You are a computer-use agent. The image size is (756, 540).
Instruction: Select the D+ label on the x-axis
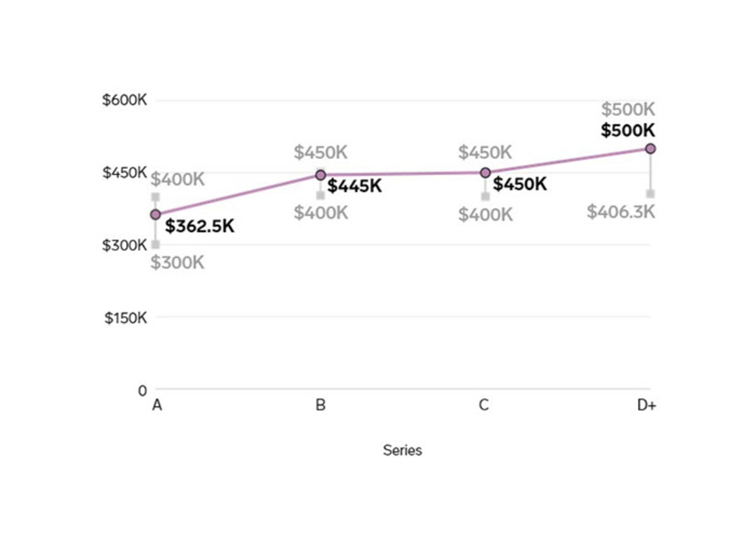(647, 405)
